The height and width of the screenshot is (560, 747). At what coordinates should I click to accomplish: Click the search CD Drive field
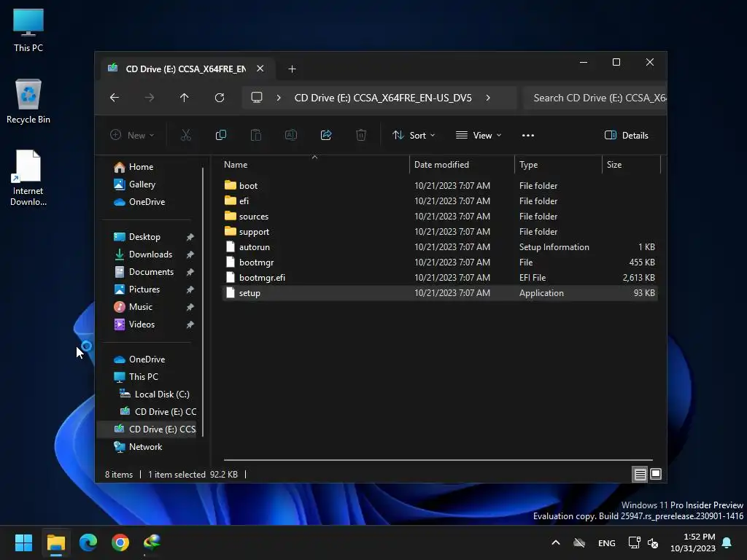[x=595, y=98]
